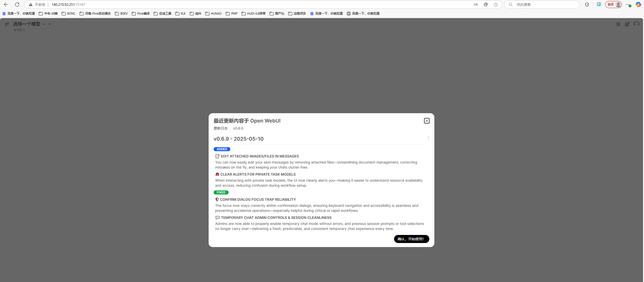This screenshot has width=644, height=282.
Task: Click the 最近更新内容于 Open WebUI title
Action: (x=247, y=121)
